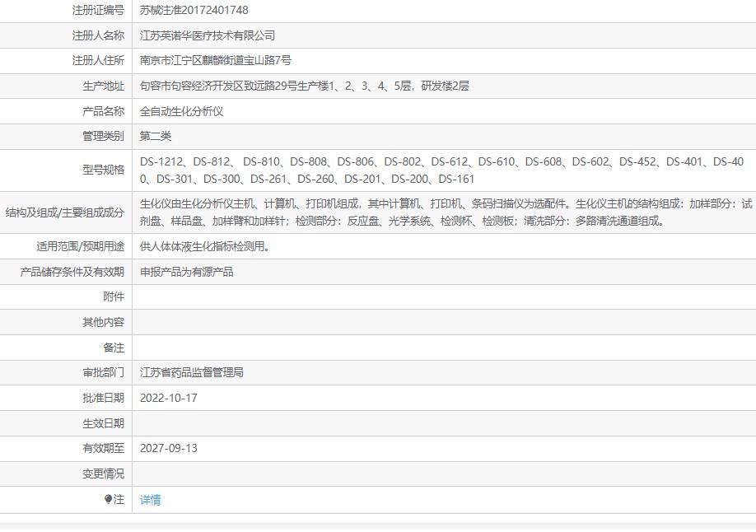Image resolution: width=756 pixels, height=532 pixels.
Task: Click the 有效期至 label
Action: (x=103, y=448)
